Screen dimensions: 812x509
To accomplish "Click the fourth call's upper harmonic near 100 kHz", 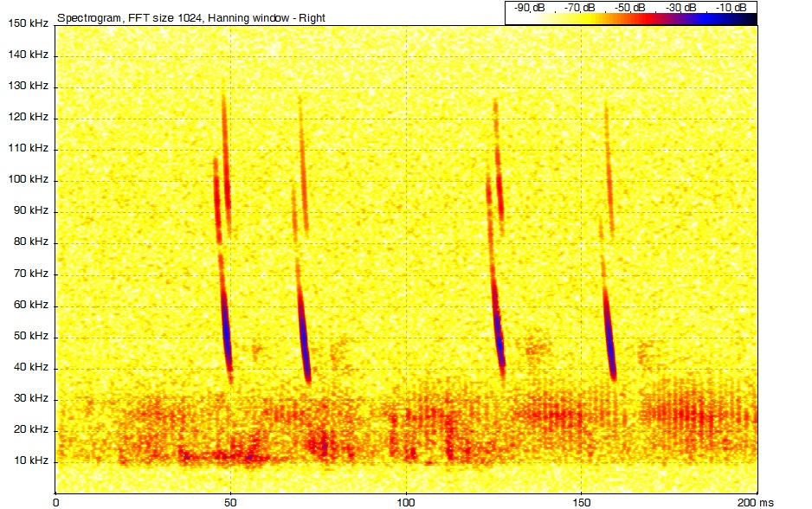I will [609, 171].
